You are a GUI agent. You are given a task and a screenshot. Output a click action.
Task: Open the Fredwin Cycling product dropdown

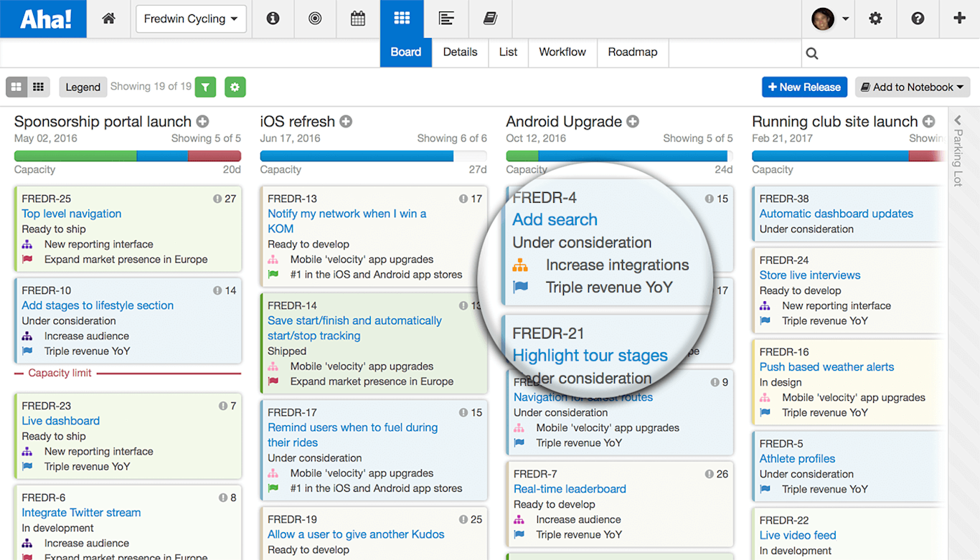[x=191, y=19]
